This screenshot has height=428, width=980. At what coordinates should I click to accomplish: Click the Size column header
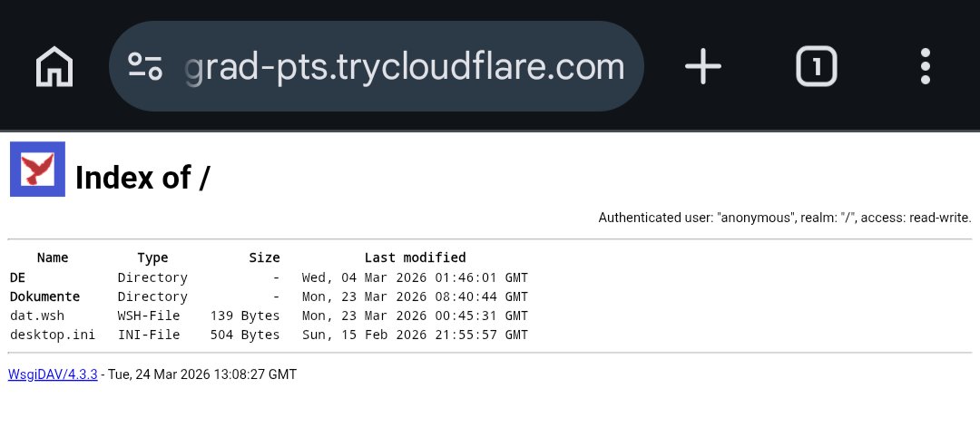tap(264, 258)
